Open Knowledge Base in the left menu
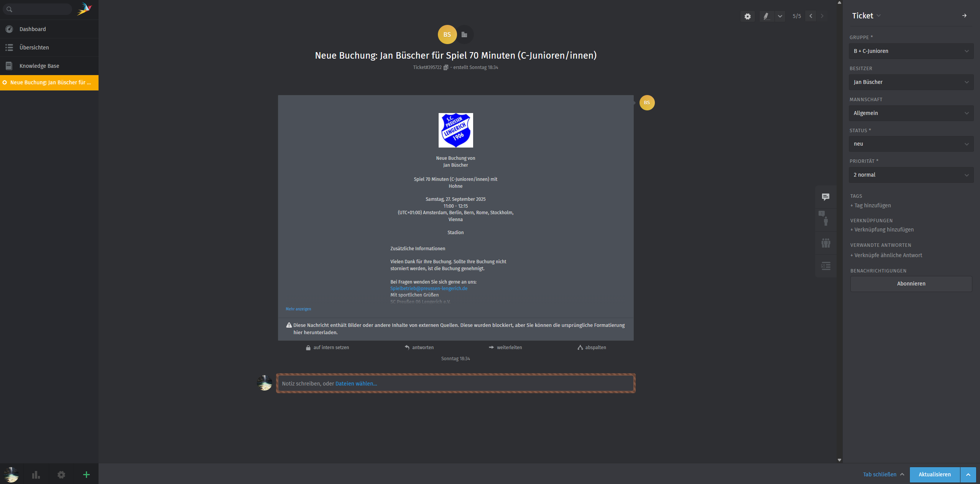 [x=39, y=66]
